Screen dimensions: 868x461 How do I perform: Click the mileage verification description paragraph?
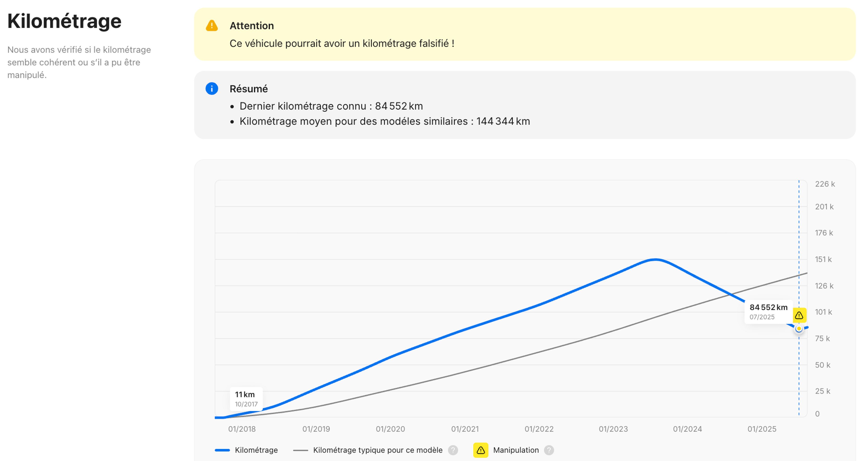79,62
